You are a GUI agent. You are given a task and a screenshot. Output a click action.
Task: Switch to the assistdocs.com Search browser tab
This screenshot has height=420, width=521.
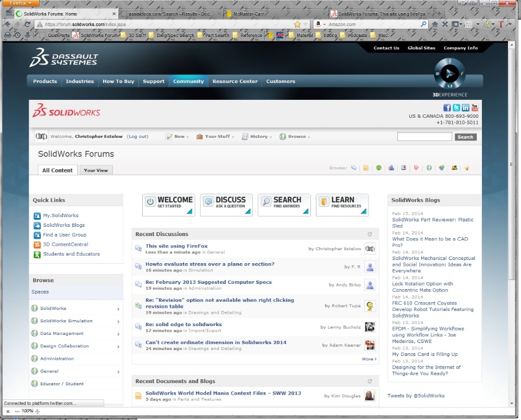pyautogui.click(x=170, y=14)
